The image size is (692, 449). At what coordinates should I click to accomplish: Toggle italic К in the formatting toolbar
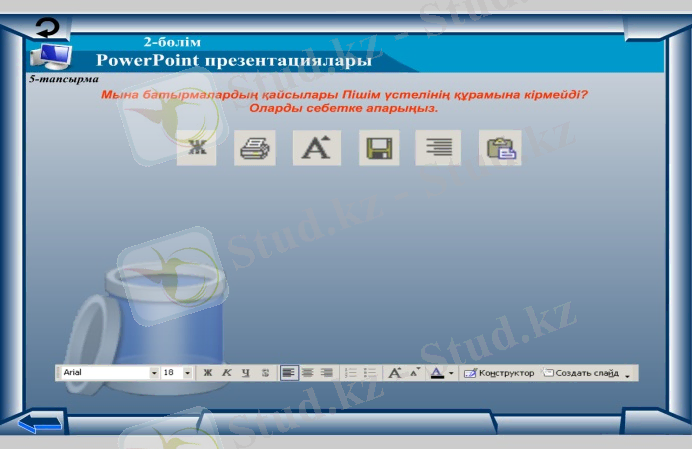227,373
